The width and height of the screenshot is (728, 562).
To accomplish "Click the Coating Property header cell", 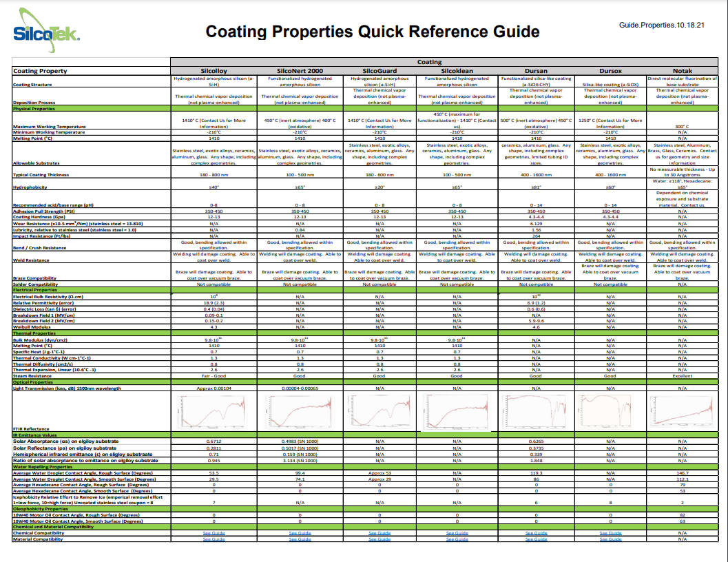I will click(x=92, y=71).
